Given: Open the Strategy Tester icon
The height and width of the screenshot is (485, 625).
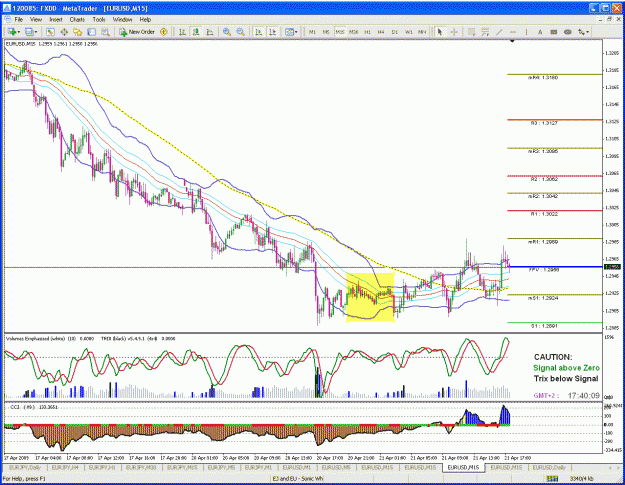Looking at the screenshot, I should pyautogui.click(x=105, y=32).
